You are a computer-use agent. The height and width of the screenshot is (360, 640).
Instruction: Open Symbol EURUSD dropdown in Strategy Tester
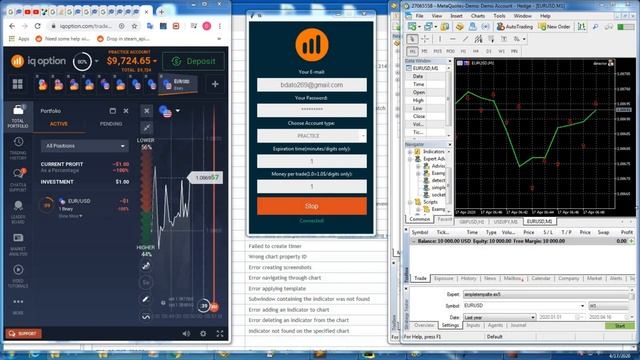[524, 305]
